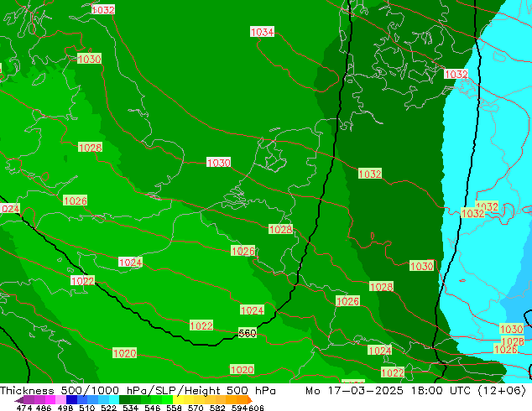Click the 474 legend value

point(24,408)
